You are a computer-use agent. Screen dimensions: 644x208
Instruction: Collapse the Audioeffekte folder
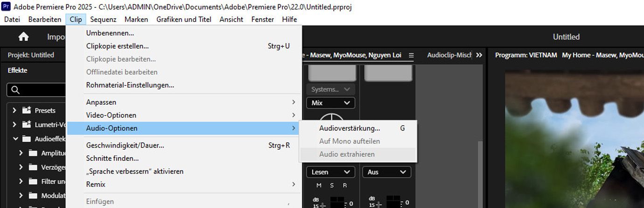(x=15, y=139)
